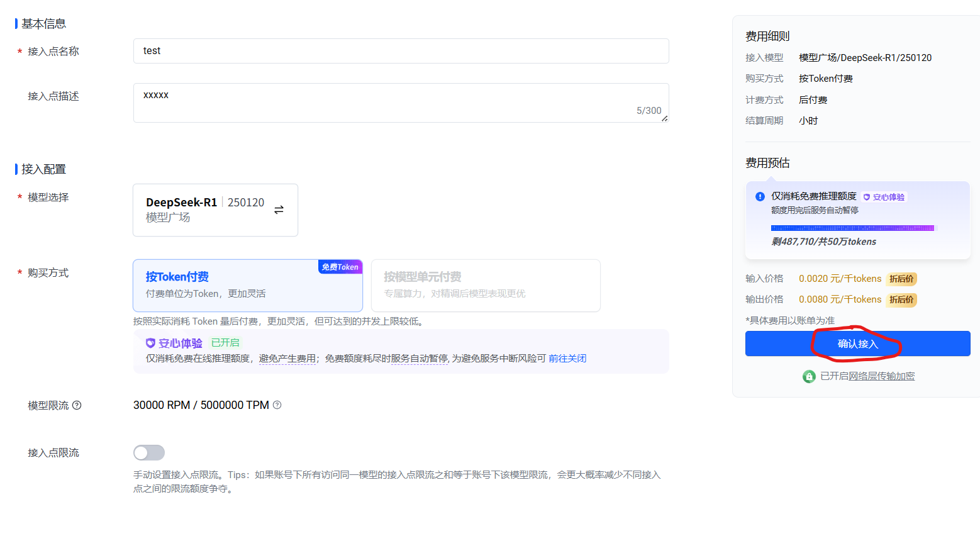
Task: Click the description textarea resize handle
Action: pos(664,118)
